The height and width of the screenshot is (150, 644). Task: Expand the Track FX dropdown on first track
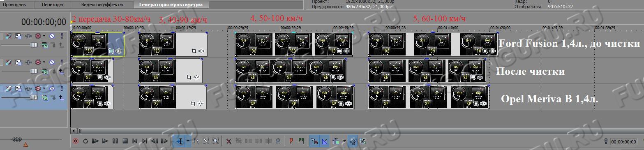point(44,36)
